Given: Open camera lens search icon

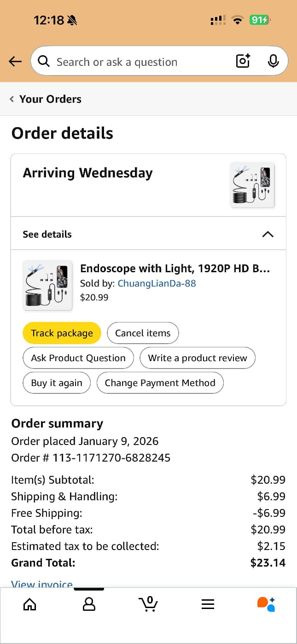Looking at the screenshot, I should tap(243, 61).
